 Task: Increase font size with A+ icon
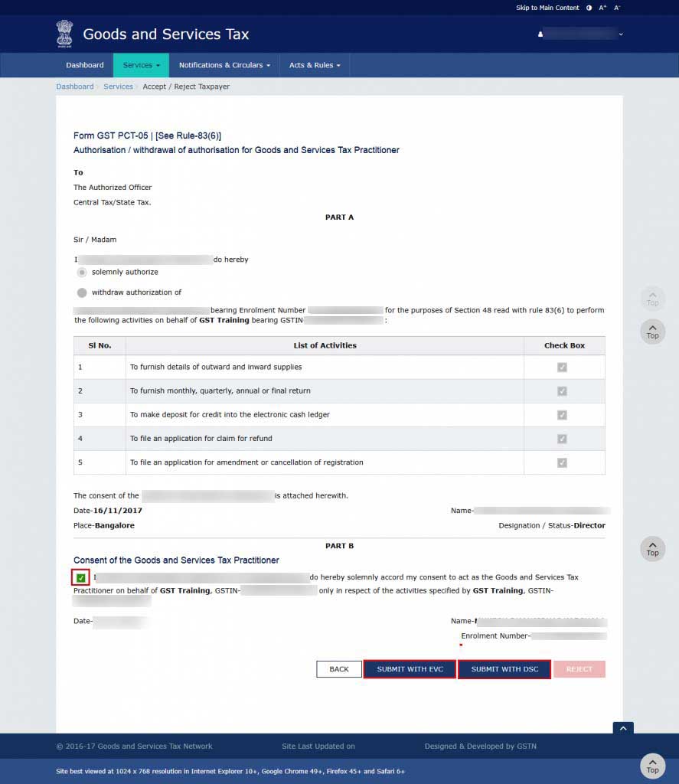(x=602, y=8)
